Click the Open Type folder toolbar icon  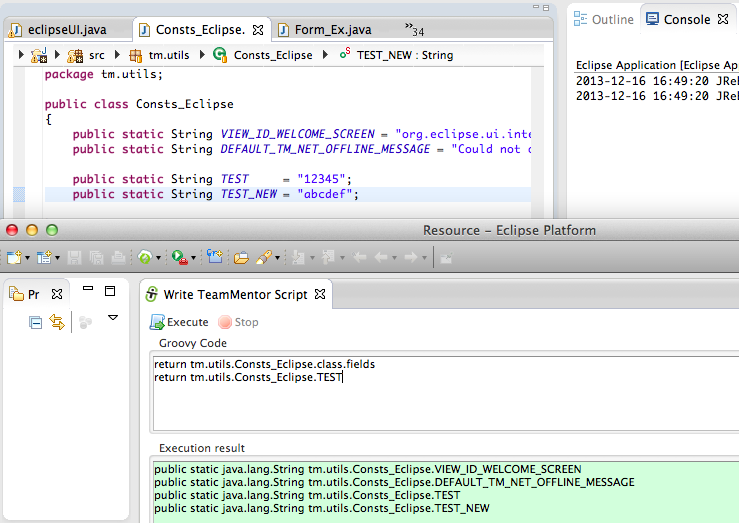coord(241,257)
